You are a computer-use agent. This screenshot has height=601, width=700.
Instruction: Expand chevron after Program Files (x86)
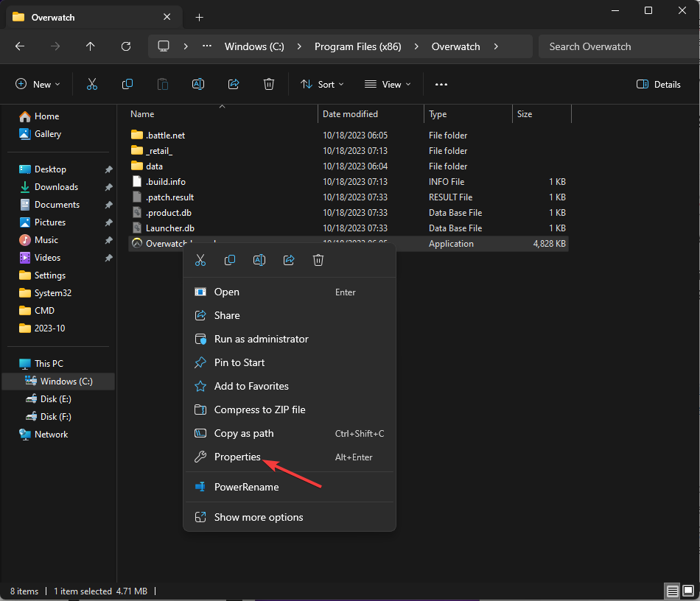coord(416,46)
